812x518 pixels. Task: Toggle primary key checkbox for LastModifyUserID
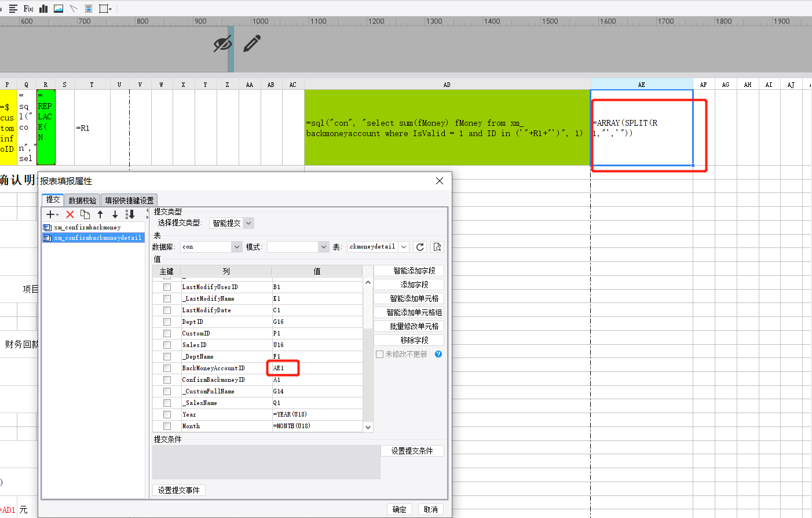pyautogui.click(x=167, y=287)
